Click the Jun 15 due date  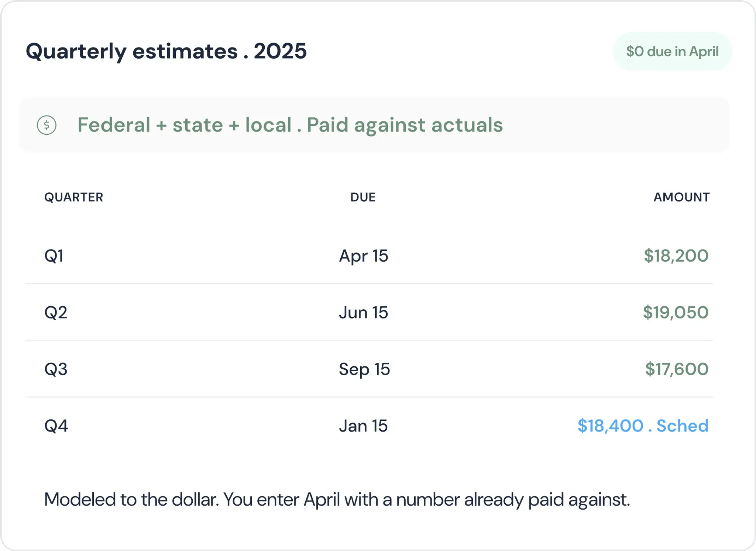coord(364,313)
